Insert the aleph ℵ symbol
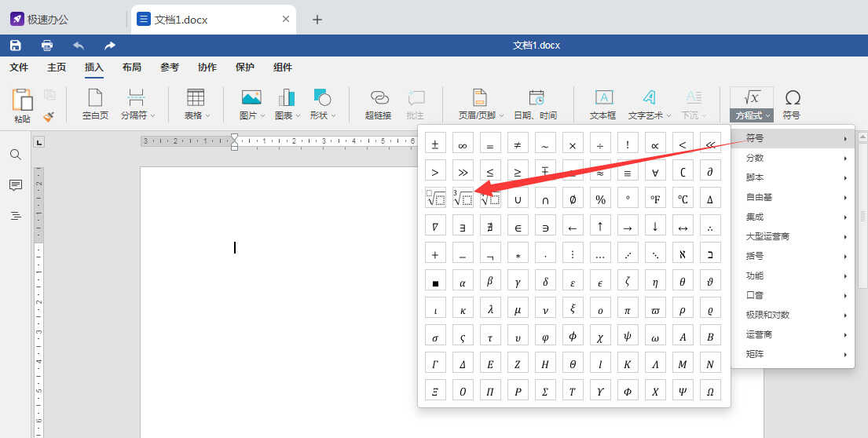Image resolution: width=868 pixels, height=438 pixels. [x=683, y=254]
